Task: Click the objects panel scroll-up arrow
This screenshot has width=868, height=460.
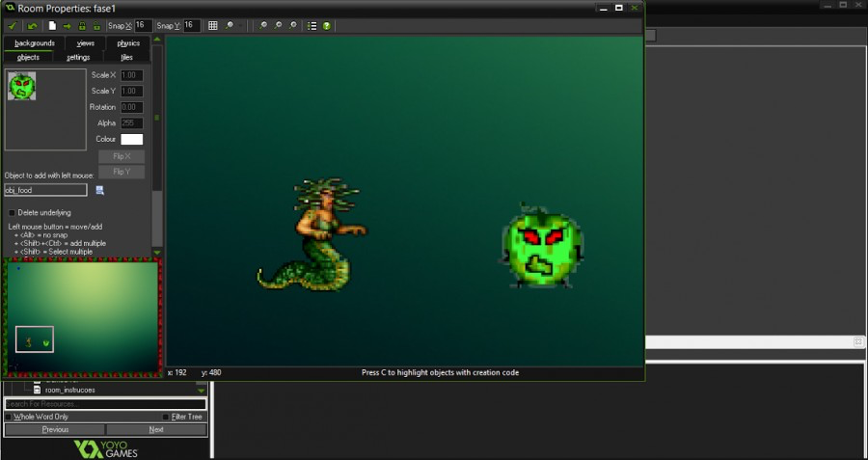Action: 157,40
